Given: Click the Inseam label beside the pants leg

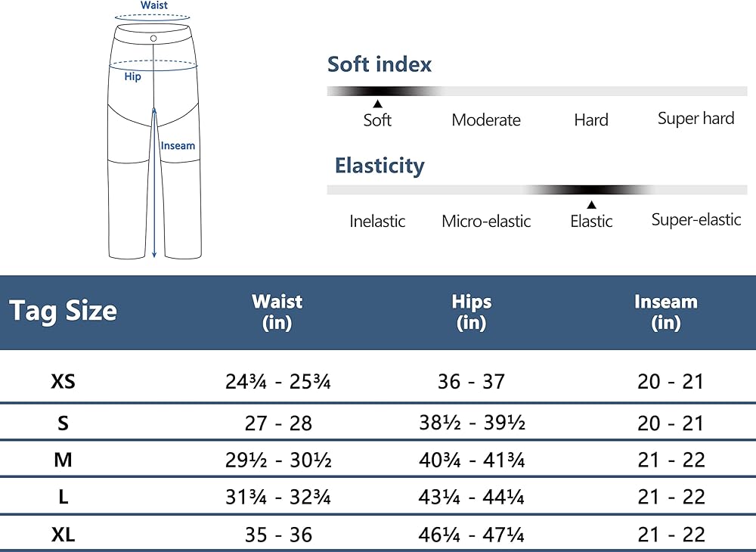Looking at the screenshot, I should coord(178,145).
